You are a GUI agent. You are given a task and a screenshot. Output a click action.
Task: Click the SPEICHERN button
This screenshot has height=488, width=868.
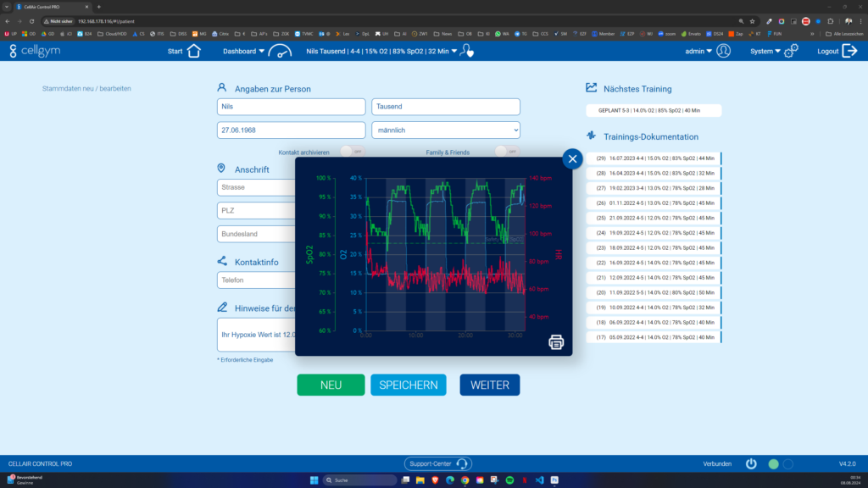pyautogui.click(x=408, y=385)
